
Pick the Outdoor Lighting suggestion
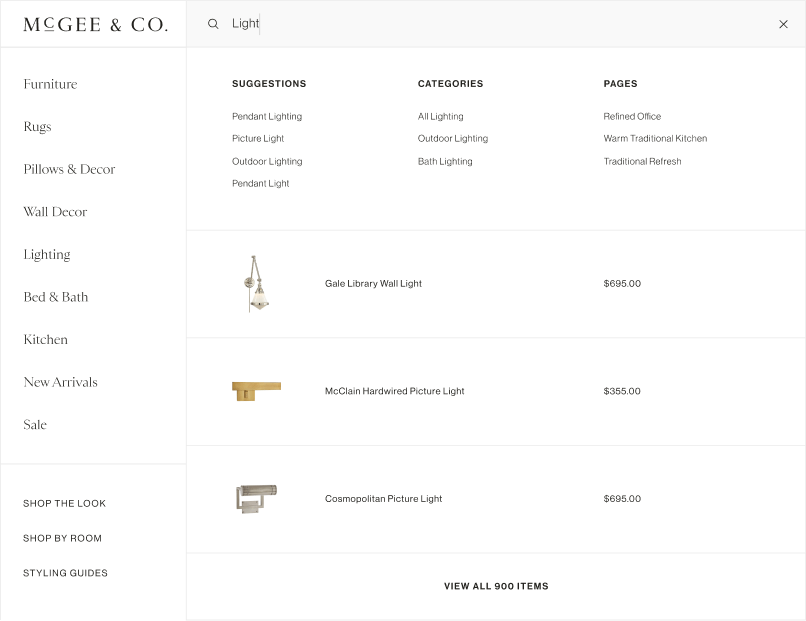point(267,161)
